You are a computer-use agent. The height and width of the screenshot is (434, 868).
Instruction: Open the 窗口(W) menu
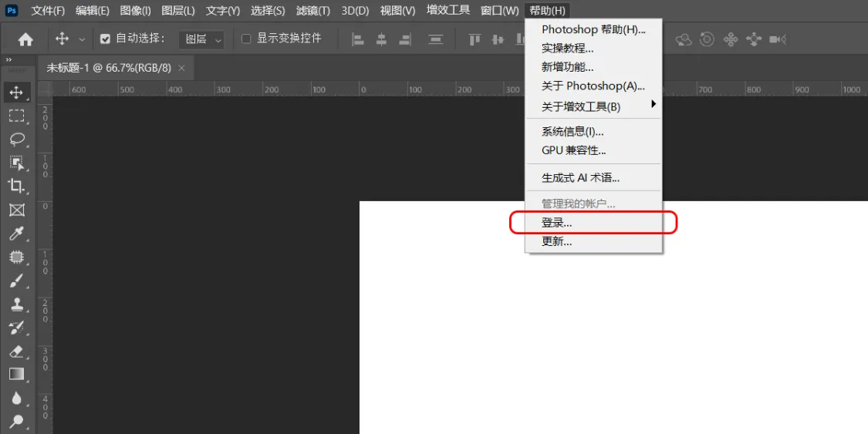(x=500, y=11)
